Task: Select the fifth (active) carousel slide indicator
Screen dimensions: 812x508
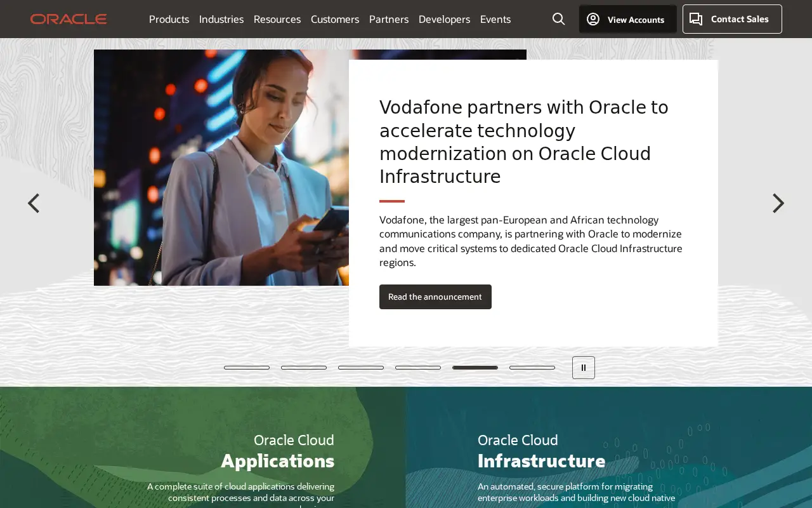Action: [x=475, y=368]
